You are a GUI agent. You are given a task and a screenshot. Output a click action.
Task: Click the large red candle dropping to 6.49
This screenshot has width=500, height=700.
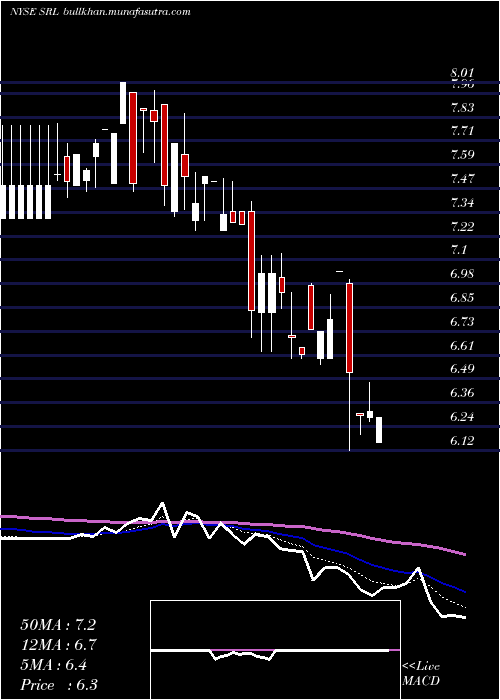[x=350, y=328]
